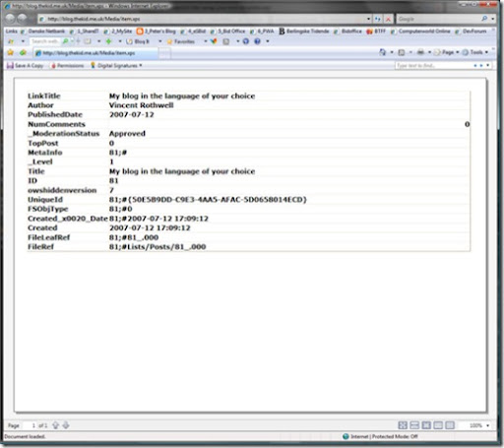Click the page number field
Image resolution: width=504 pixels, height=448 pixels.
[30, 425]
